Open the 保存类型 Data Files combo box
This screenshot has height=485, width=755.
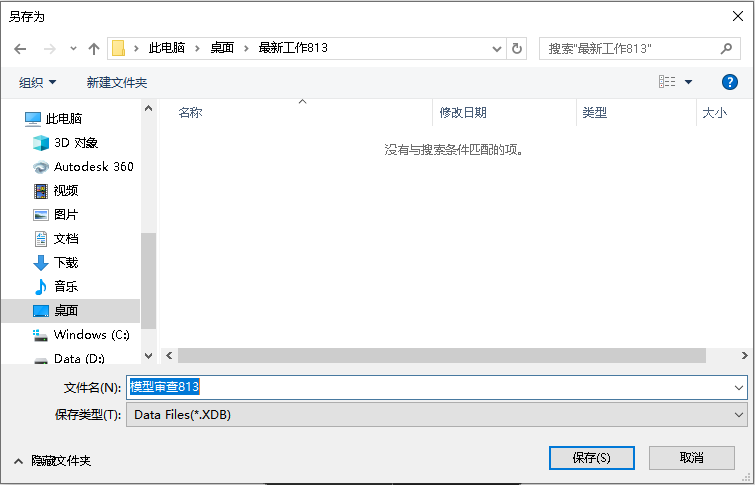tap(437, 415)
